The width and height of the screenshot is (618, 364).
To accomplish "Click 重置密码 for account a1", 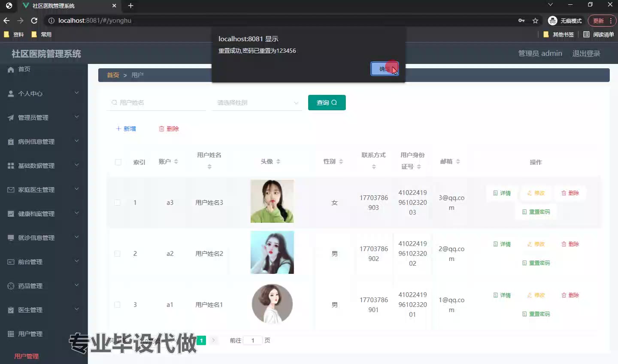I will click(x=536, y=314).
